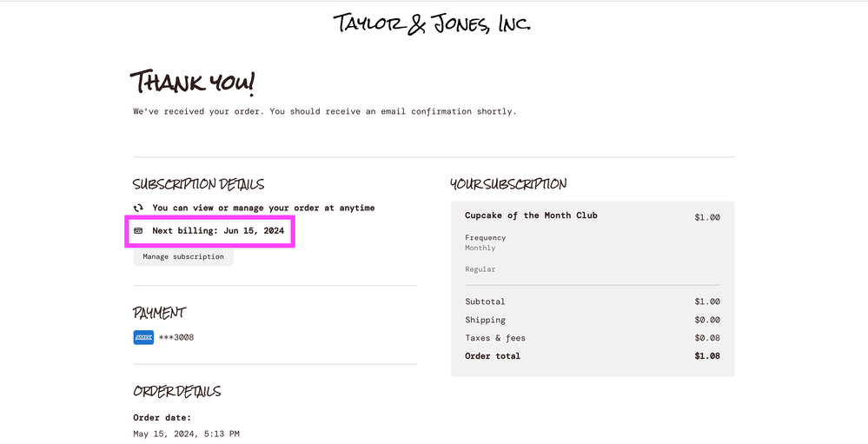
Task: Click the Shipping value $0.00
Action: 707,320
